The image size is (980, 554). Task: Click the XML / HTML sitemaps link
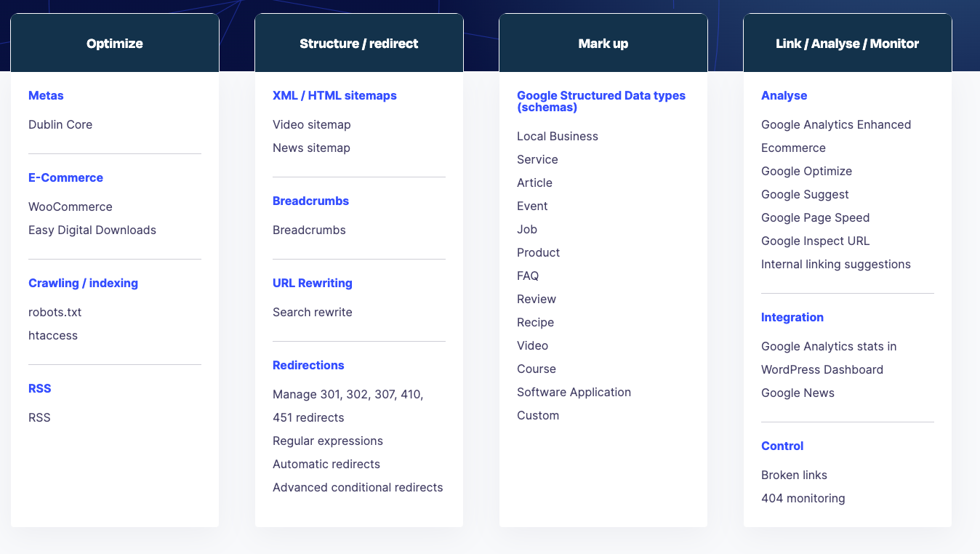(x=334, y=95)
